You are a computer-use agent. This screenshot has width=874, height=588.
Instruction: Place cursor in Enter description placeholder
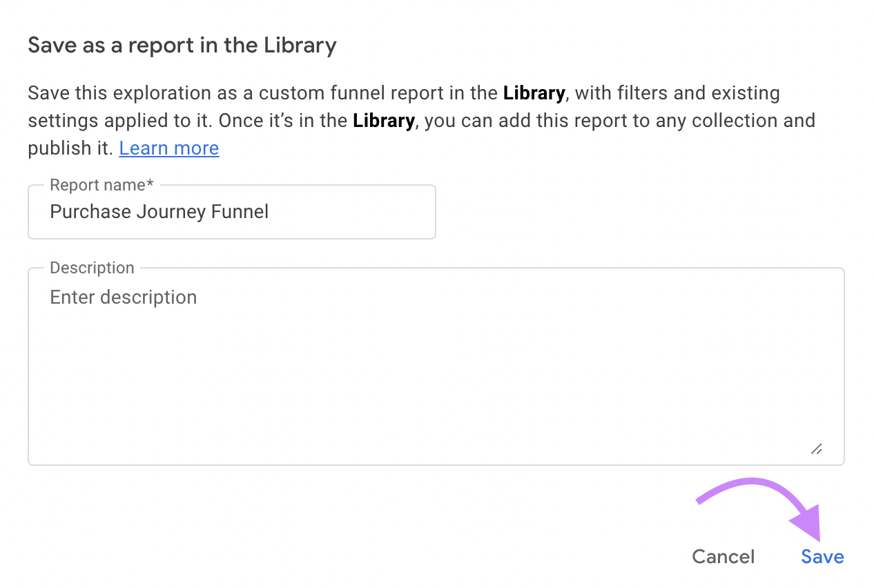123,297
